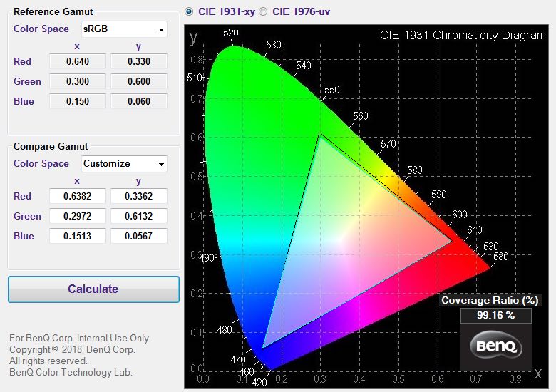Viewport: 556px width, 392px height.
Task: Click Reference Gamut Blue x value 0.150
Action: (x=77, y=101)
